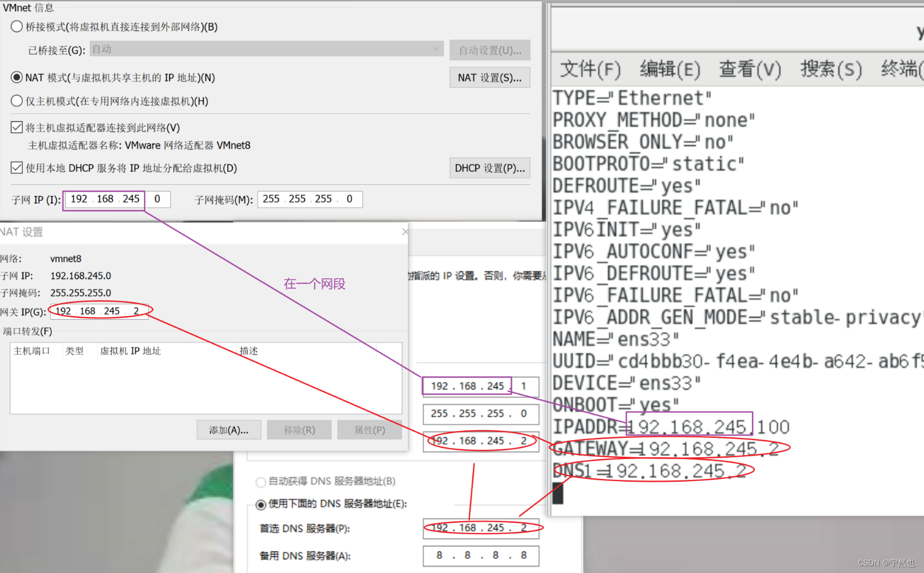Select use the following DNS servers radio

261,505
